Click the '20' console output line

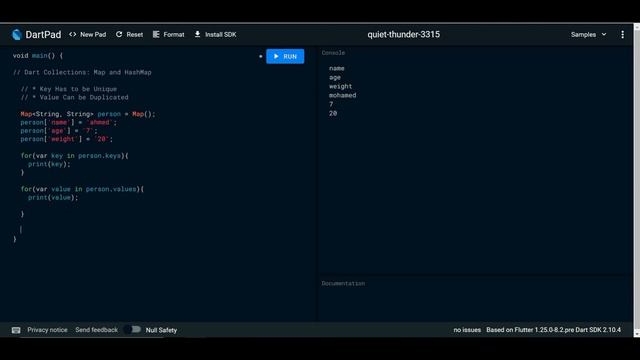point(333,113)
